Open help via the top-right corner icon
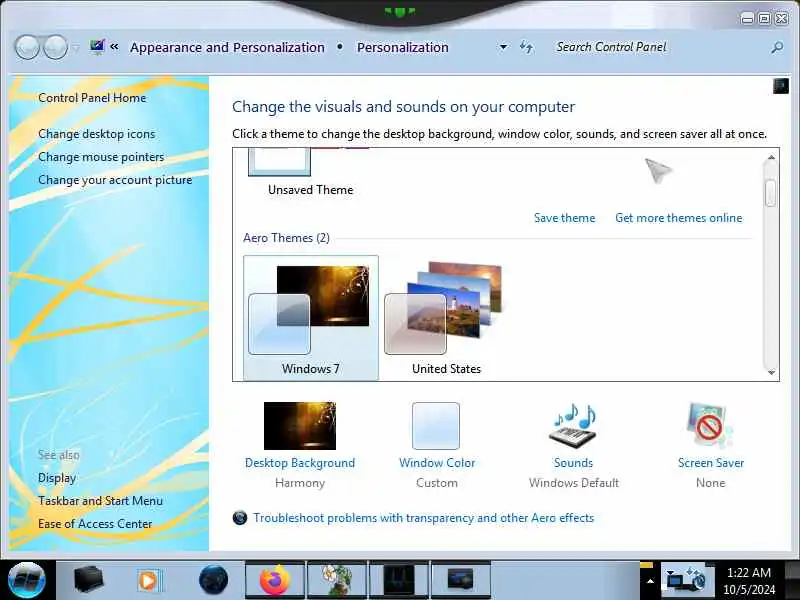The height and width of the screenshot is (600, 800). point(781,86)
